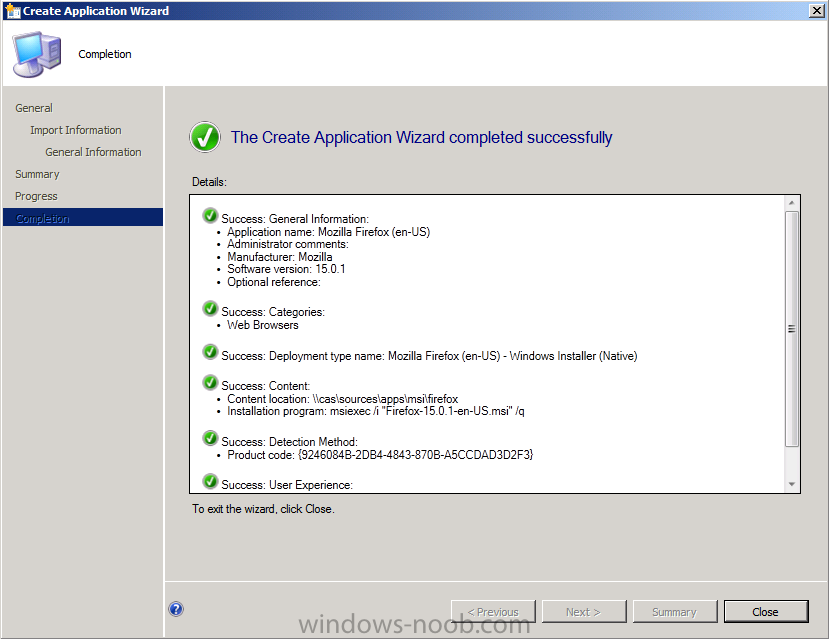Close the wizard with the Close button
The height and width of the screenshot is (639, 829).
click(x=766, y=612)
